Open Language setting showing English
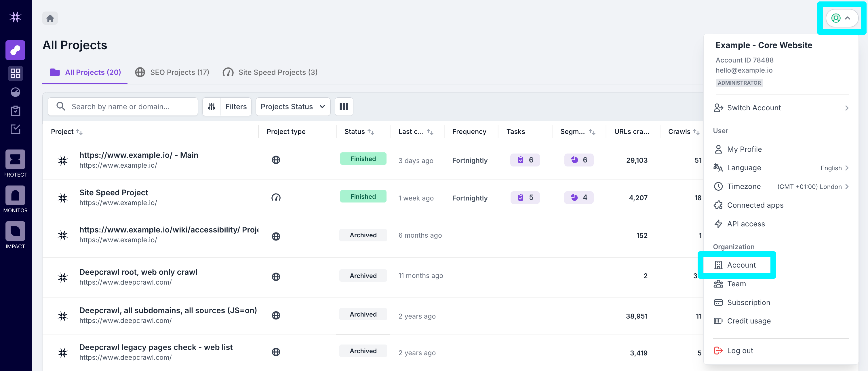 coord(781,168)
